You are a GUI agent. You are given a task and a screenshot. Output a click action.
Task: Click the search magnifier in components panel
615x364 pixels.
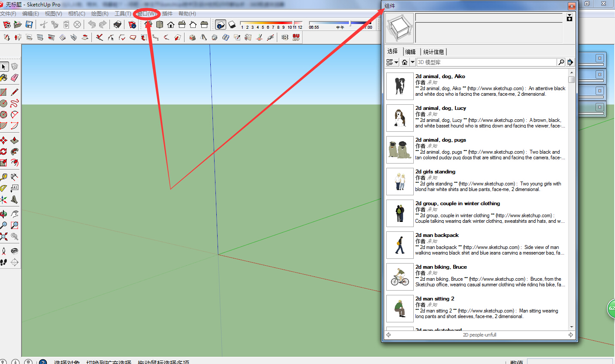click(x=561, y=62)
